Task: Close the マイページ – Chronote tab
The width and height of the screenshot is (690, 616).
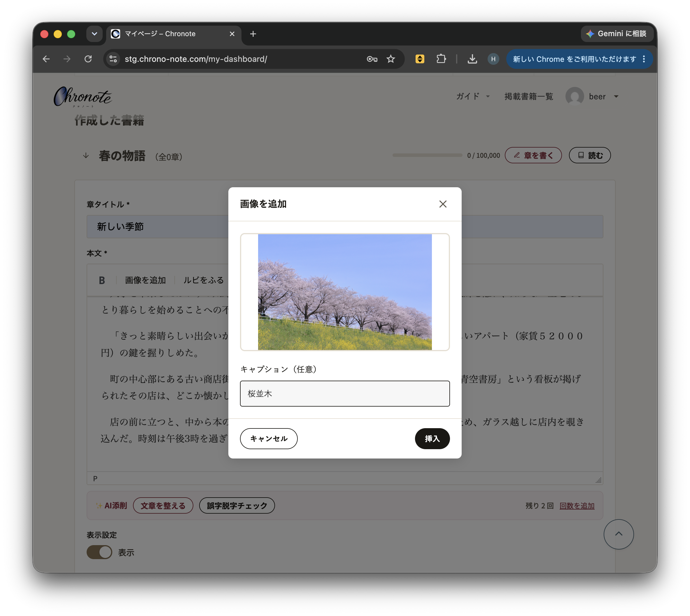Action: (232, 34)
